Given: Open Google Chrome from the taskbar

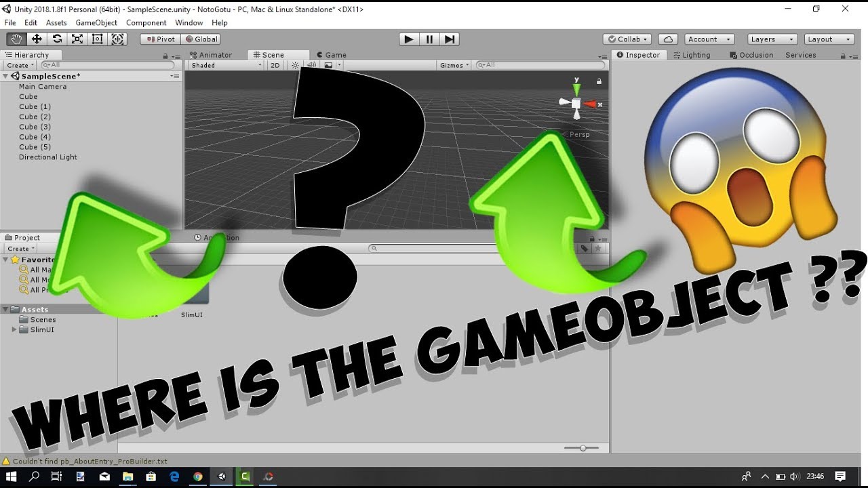Looking at the screenshot, I should [x=197, y=476].
